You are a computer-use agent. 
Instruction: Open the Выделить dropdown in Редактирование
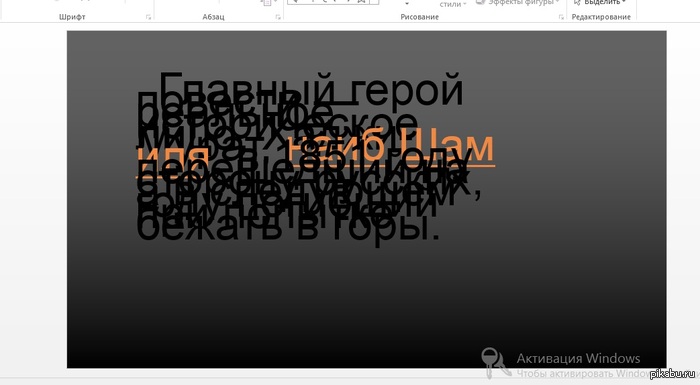point(600,3)
